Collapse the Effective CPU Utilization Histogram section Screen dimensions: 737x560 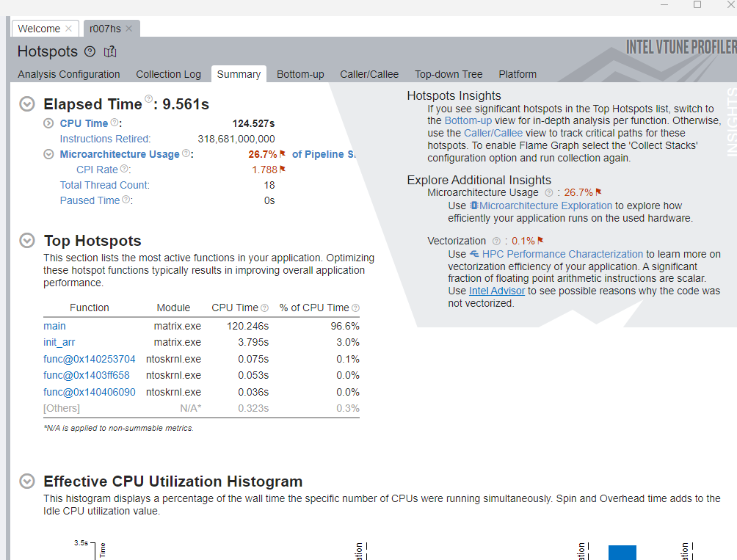tap(27, 481)
